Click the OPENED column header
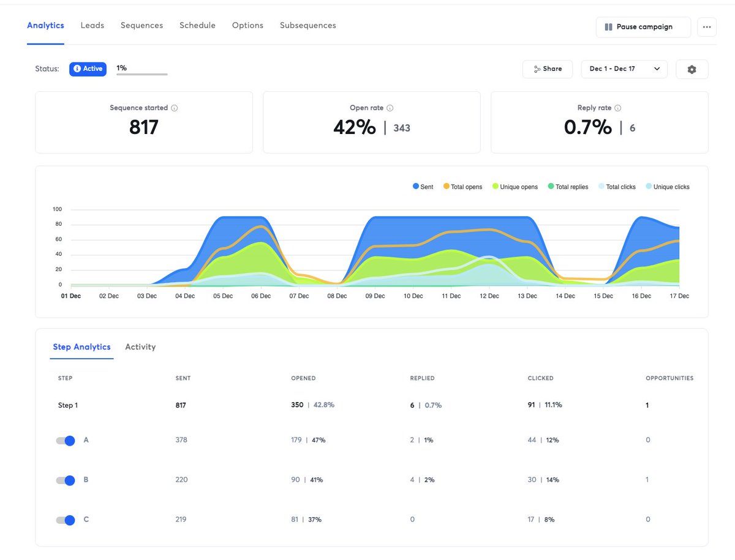Screen dimensions: 735x560 [303, 378]
